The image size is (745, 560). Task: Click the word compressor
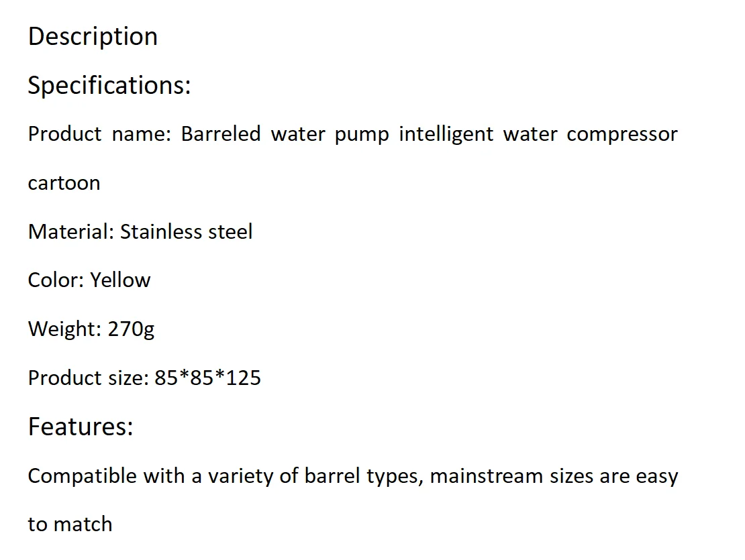(622, 135)
